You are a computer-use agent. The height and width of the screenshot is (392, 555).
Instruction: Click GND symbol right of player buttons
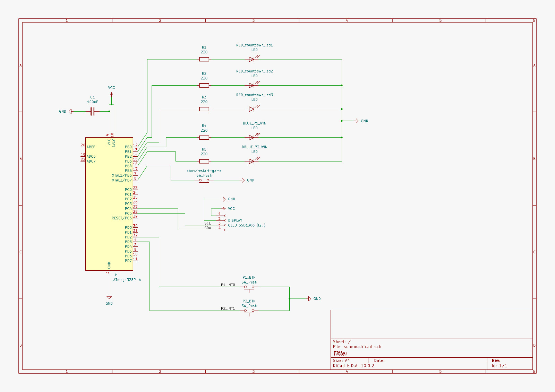click(310, 299)
